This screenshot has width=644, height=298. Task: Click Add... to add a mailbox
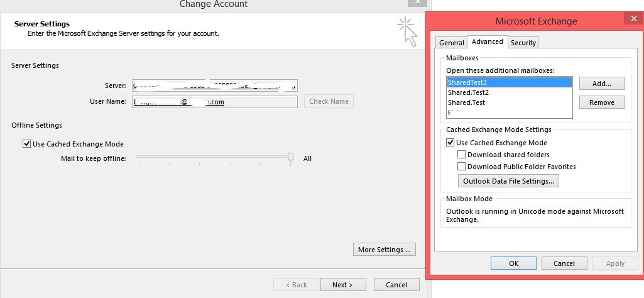(x=601, y=83)
